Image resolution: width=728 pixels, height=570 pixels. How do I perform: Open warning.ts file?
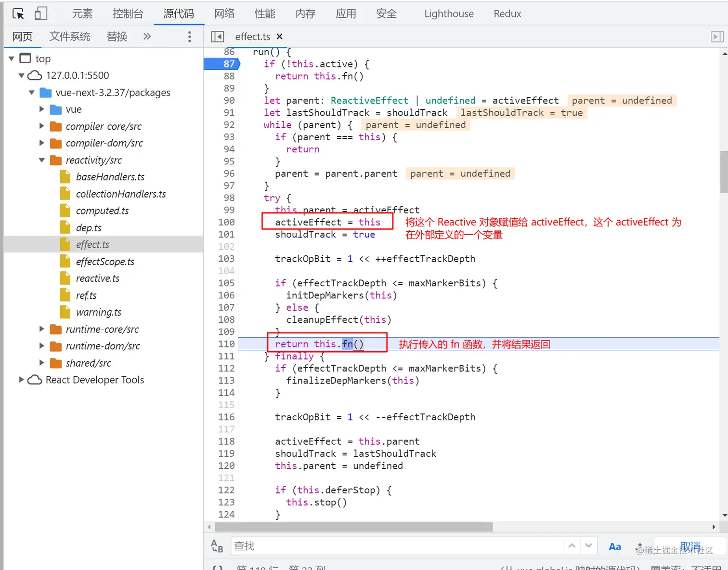99,312
